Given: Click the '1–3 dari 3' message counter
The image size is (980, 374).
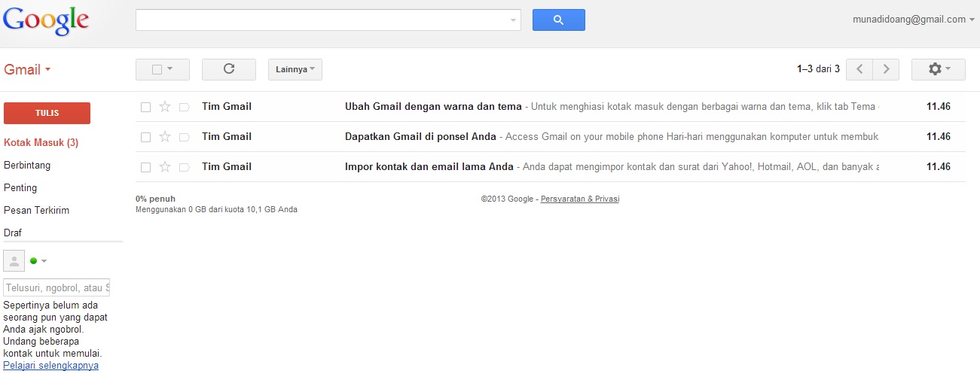Looking at the screenshot, I should 818,69.
